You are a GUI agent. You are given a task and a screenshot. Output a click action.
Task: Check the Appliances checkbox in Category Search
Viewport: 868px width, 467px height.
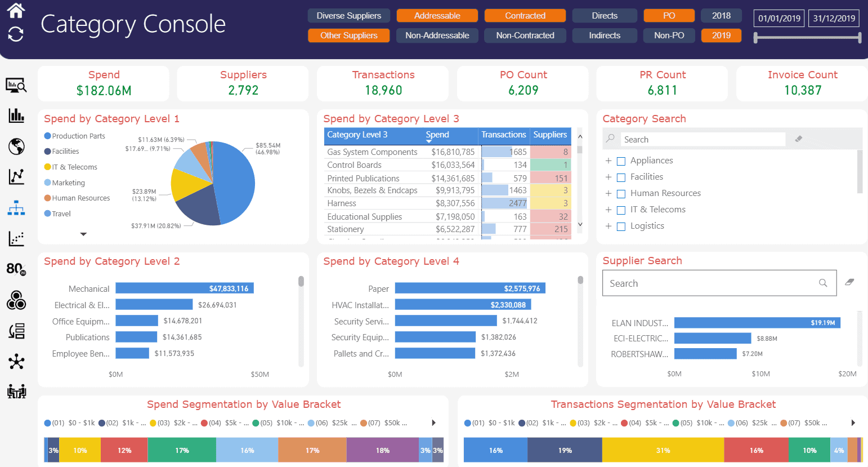click(x=621, y=161)
